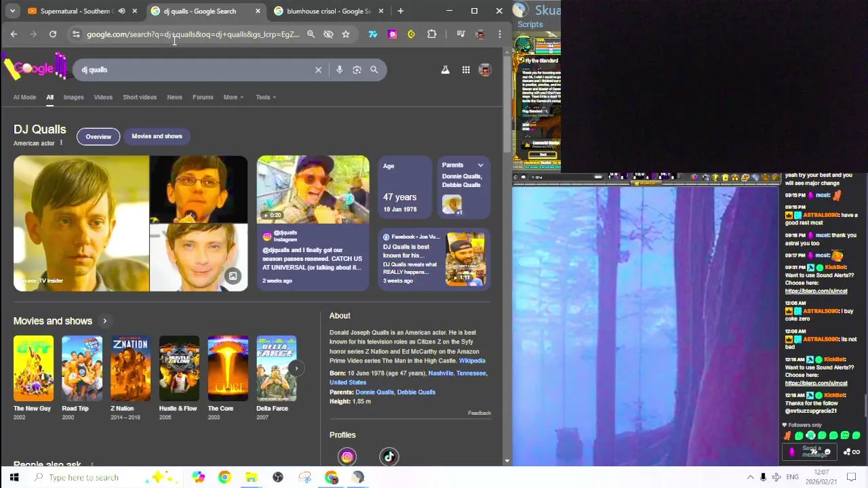Image resolution: width=868 pixels, height=488 pixels.
Task: Select the Movies and shows chip
Action: (x=157, y=136)
